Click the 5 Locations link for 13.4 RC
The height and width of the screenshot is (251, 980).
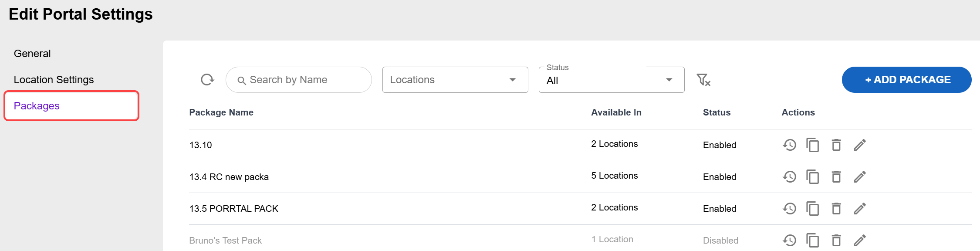pos(614,176)
